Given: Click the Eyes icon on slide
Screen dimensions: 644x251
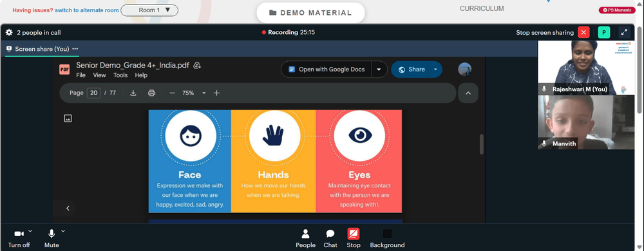Looking at the screenshot, I should 360,136.
